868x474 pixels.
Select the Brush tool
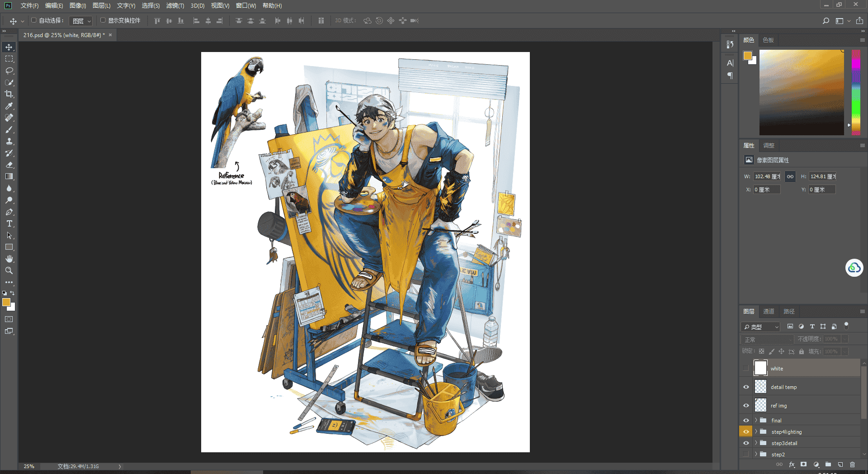(x=9, y=129)
